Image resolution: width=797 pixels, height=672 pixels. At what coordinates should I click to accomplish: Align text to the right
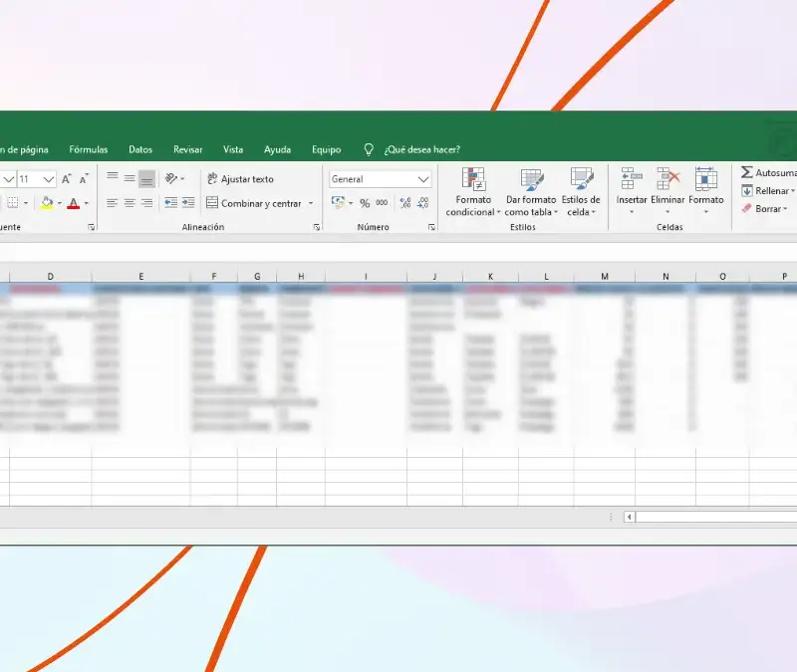146,203
